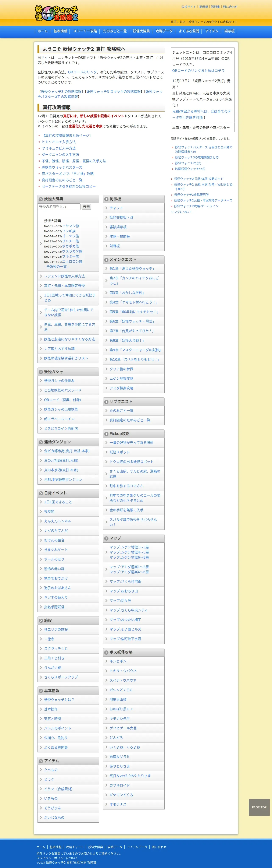Image resolution: width=272 pixels, height=868 pixels.
Task: Click the arrow icon beside 掲示板 header
Action: coord(106,199)
